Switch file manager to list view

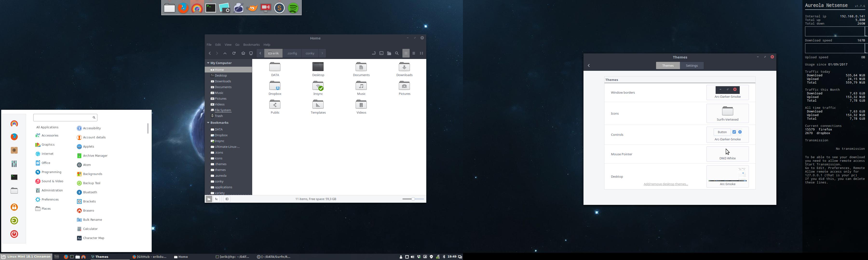click(x=414, y=53)
